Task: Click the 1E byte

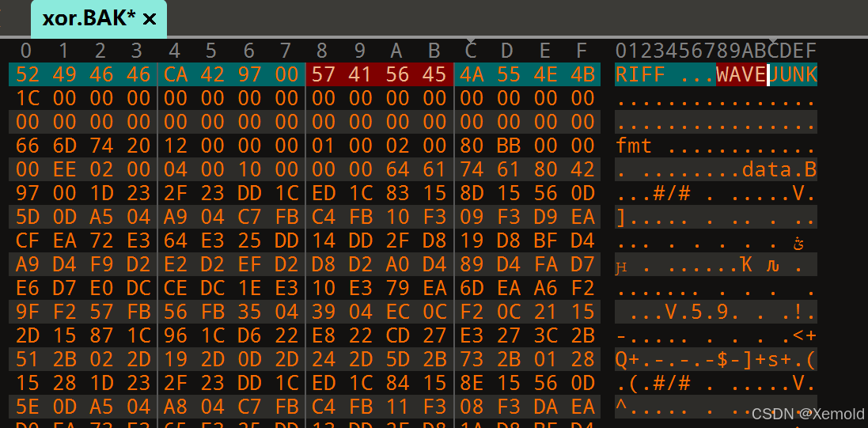Action: pos(248,289)
